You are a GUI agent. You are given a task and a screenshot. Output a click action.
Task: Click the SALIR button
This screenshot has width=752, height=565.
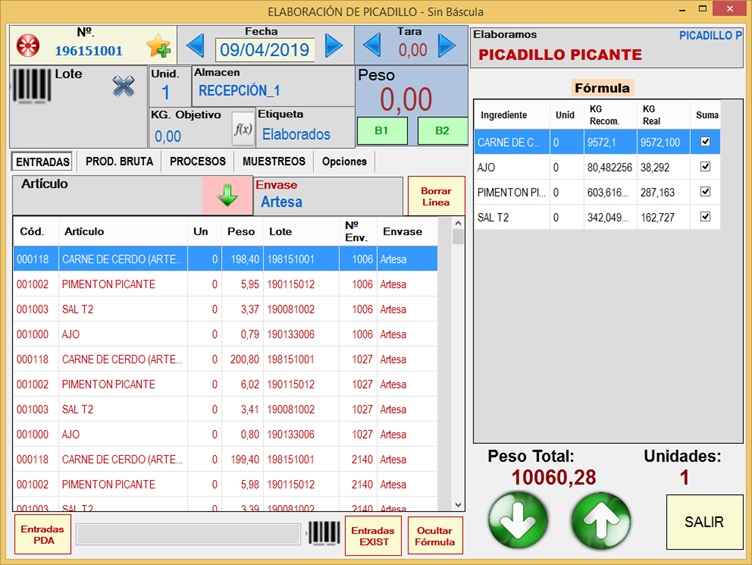coord(704,522)
